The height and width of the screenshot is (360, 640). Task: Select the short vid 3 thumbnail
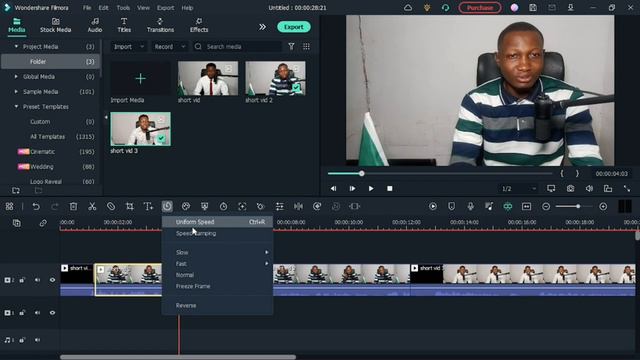[x=140, y=129]
